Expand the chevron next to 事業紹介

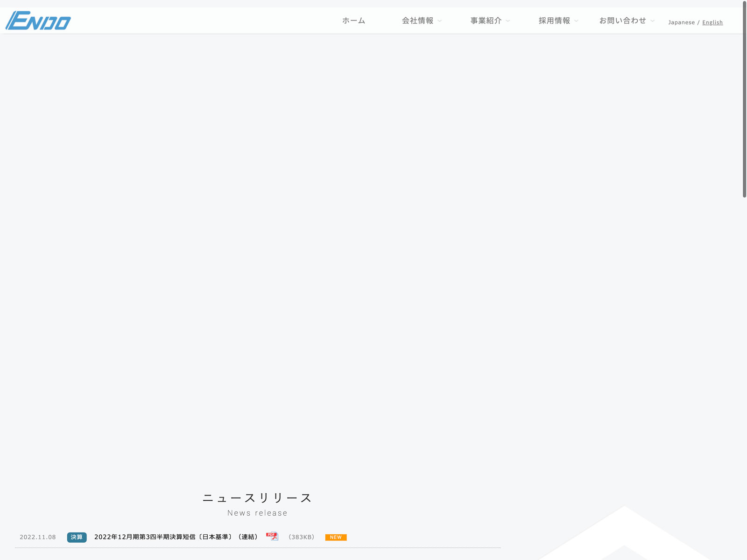[x=508, y=21]
